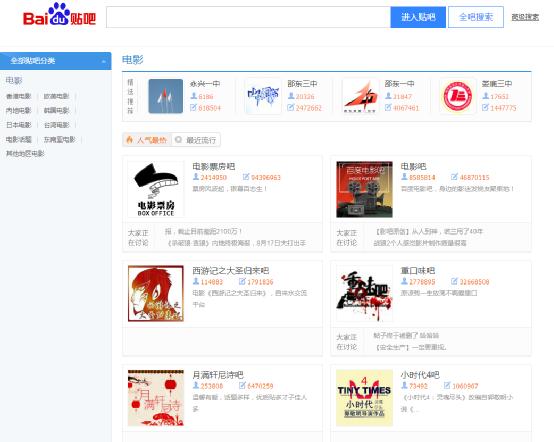Open the 小时代4吧 title link
This screenshot has width=554, height=442.
[x=420, y=375]
